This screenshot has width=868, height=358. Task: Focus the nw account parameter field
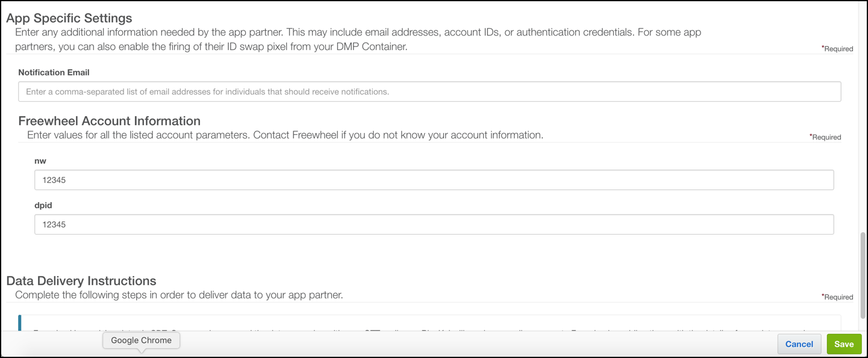[434, 180]
